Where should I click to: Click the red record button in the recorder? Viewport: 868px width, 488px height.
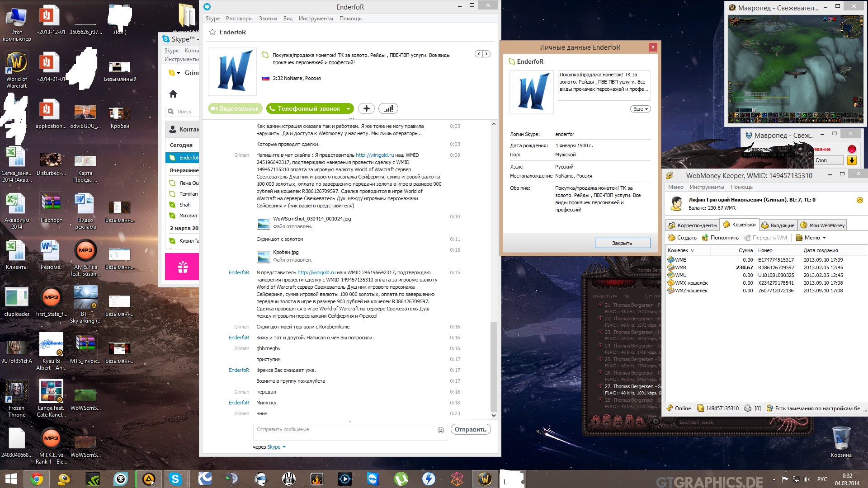coord(852,149)
